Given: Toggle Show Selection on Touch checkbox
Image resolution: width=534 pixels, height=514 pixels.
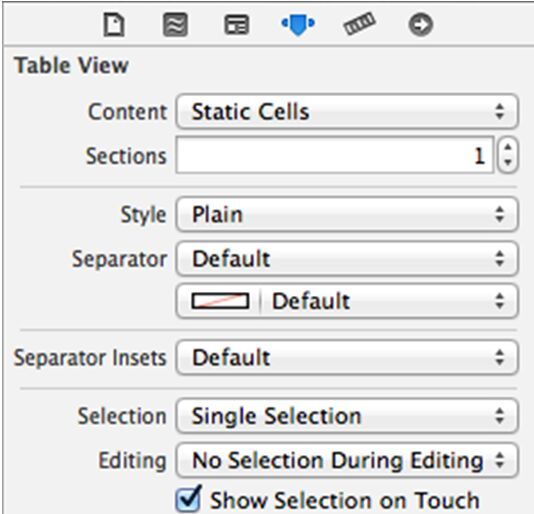Looking at the screenshot, I should coord(188,500).
